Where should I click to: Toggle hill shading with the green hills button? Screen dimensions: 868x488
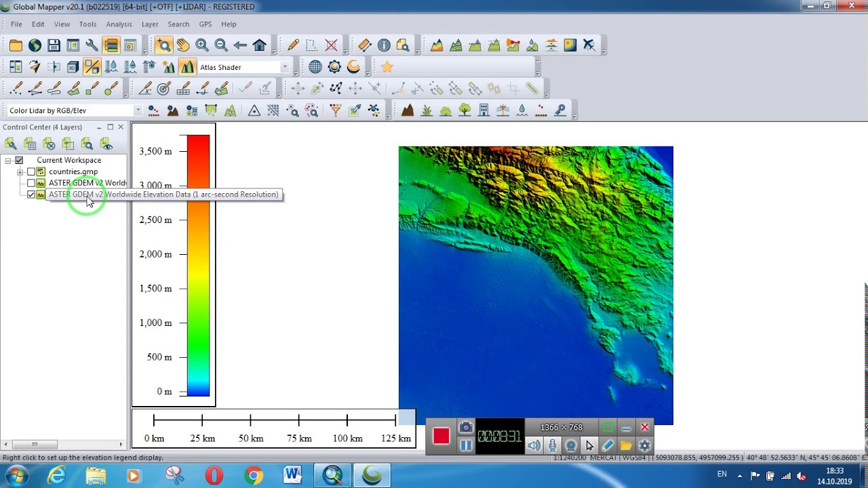pyautogui.click(x=186, y=67)
